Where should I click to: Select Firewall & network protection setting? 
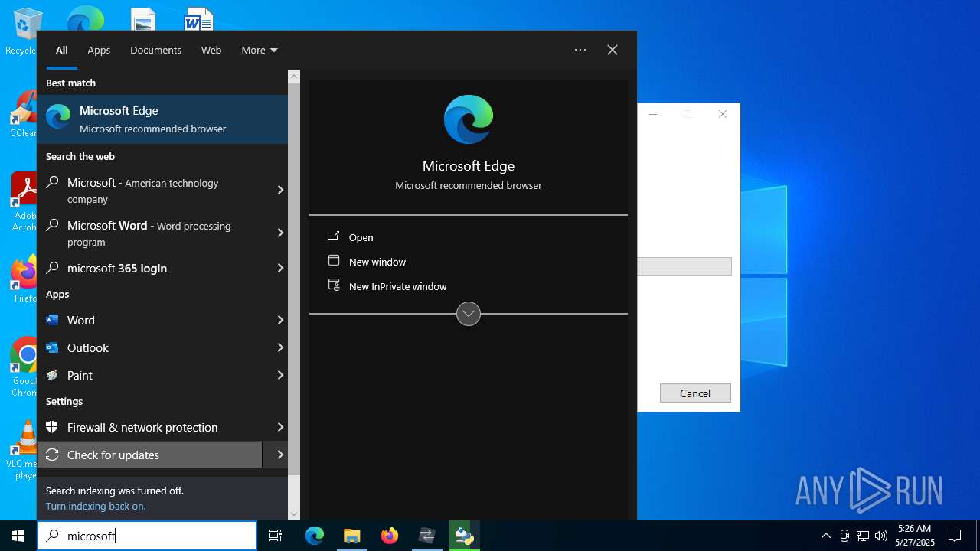[x=149, y=427]
